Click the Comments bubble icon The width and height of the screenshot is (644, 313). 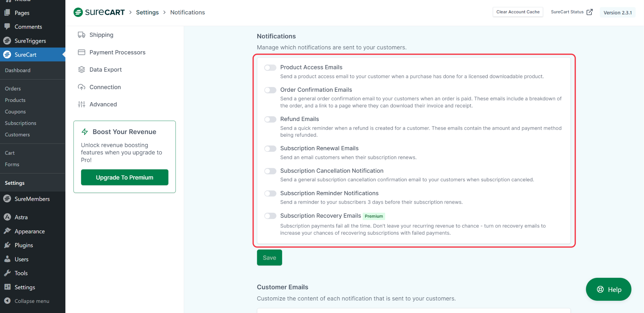7,27
